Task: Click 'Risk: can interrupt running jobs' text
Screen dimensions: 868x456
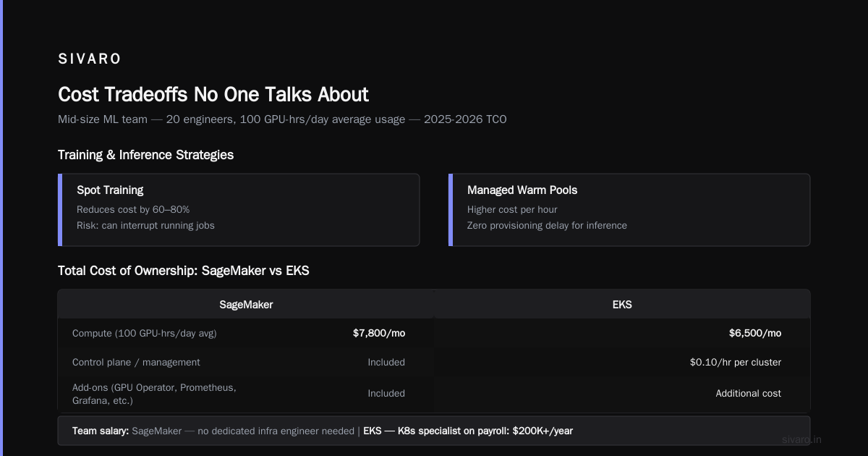Action: click(x=145, y=225)
